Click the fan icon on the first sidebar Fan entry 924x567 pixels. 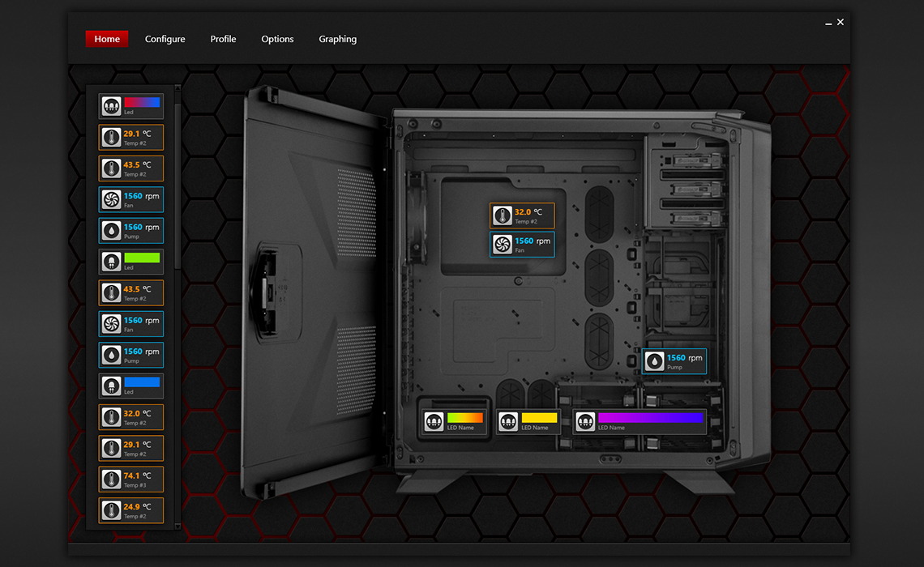tap(111, 198)
